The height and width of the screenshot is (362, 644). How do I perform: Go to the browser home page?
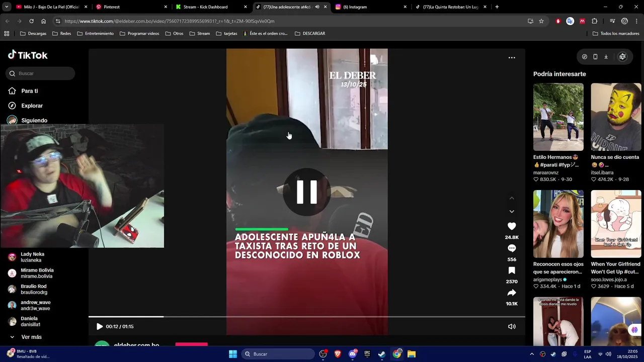coord(43,21)
